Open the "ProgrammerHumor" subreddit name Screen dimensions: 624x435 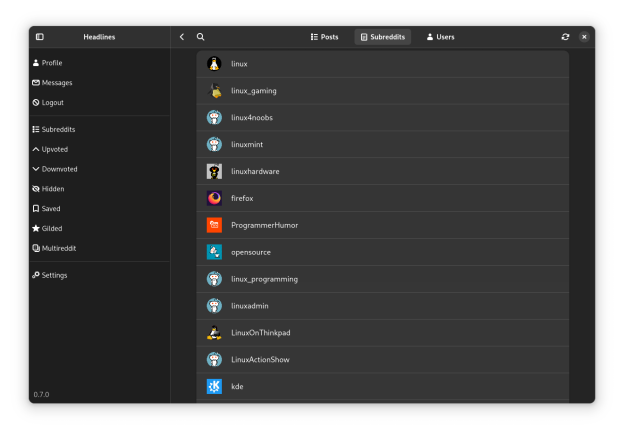click(x=265, y=225)
